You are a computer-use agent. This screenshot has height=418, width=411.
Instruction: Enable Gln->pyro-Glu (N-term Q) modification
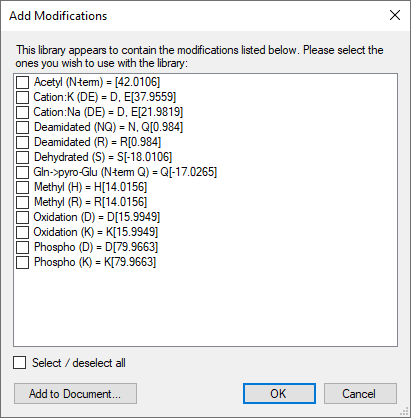22,172
